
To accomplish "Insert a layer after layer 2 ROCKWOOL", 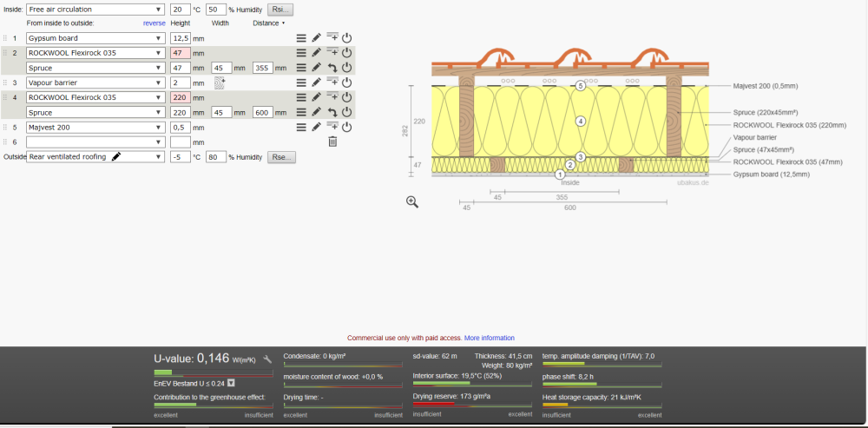I will pyautogui.click(x=332, y=53).
